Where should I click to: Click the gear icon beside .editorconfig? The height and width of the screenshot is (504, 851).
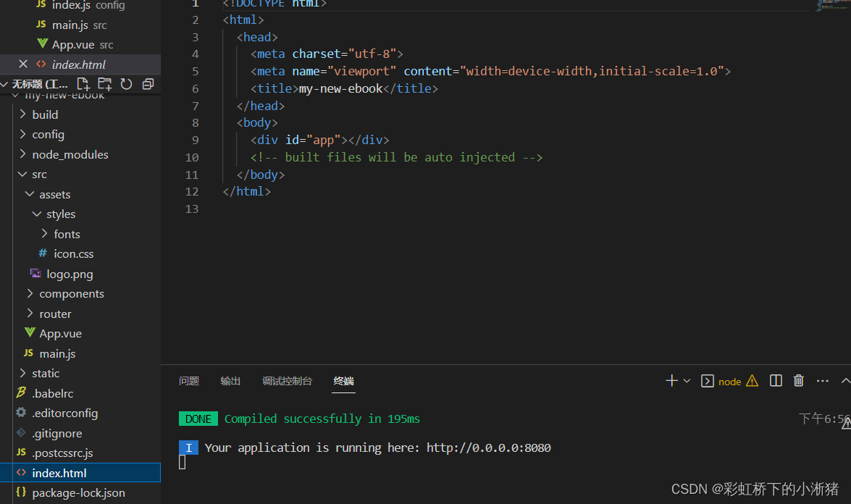(21, 412)
